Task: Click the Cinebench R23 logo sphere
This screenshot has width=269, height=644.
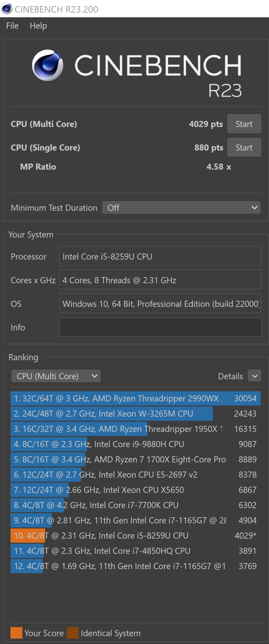Action: click(48, 65)
